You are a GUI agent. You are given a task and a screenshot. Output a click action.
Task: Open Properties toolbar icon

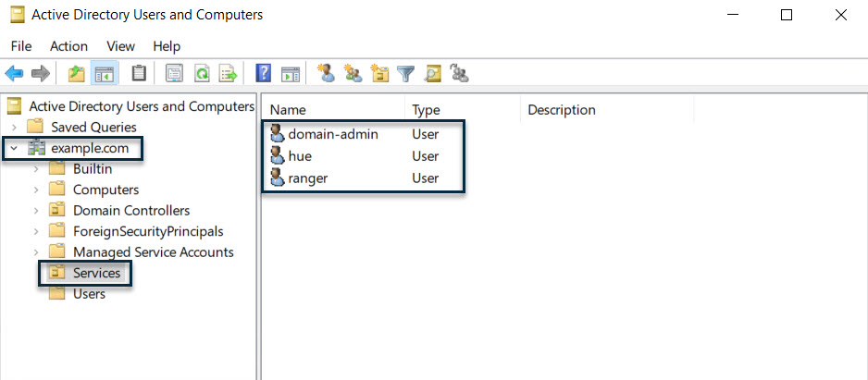[174, 73]
